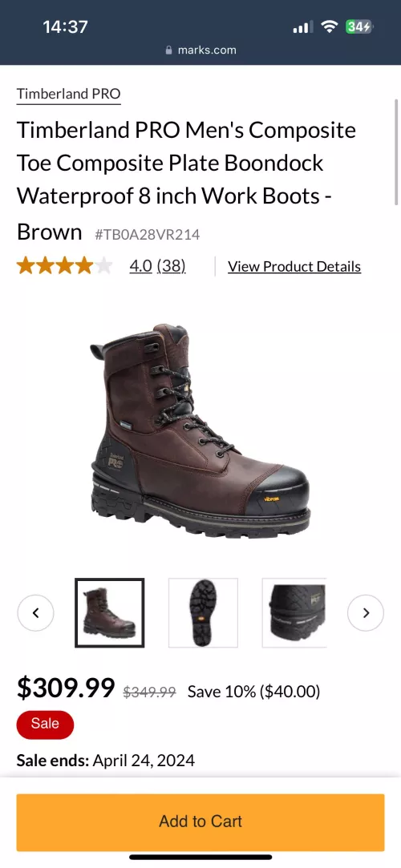This screenshot has height=868, width=401.
Task: Select the boot heel close-up thumbnail
Action: (294, 613)
